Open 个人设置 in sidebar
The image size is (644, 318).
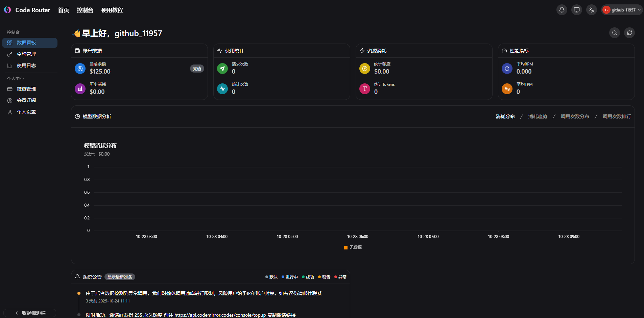click(x=30, y=112)
